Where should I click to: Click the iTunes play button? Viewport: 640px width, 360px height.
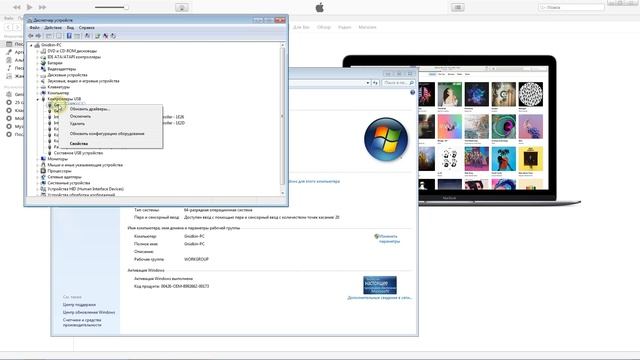[x=29, y=7]
